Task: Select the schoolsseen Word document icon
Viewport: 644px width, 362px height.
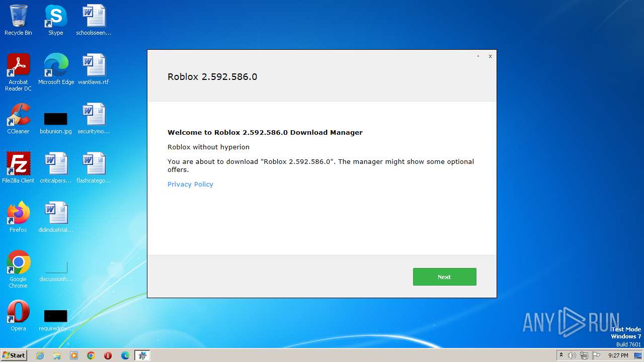Action: (x=94, y=20)
